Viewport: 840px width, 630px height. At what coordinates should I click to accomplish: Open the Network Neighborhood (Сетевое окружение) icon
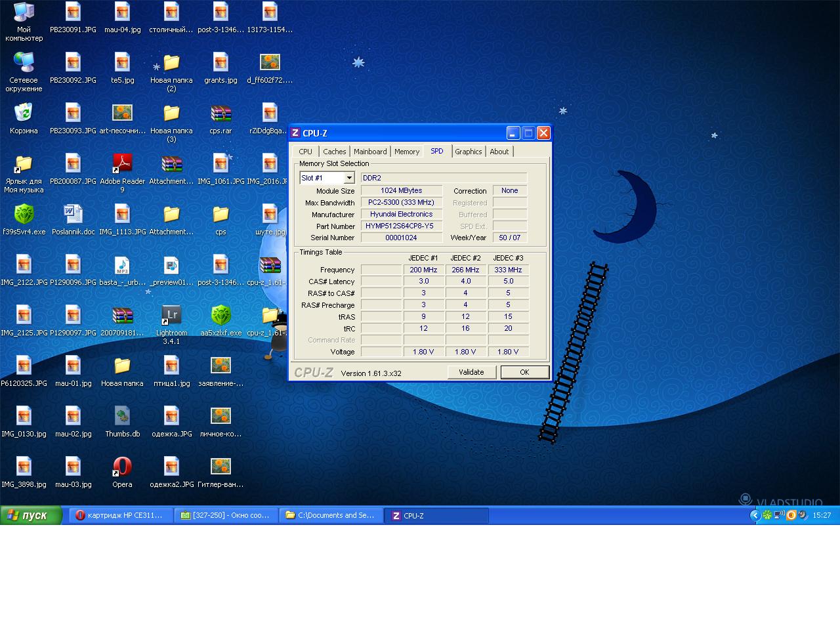pos(24,62)
